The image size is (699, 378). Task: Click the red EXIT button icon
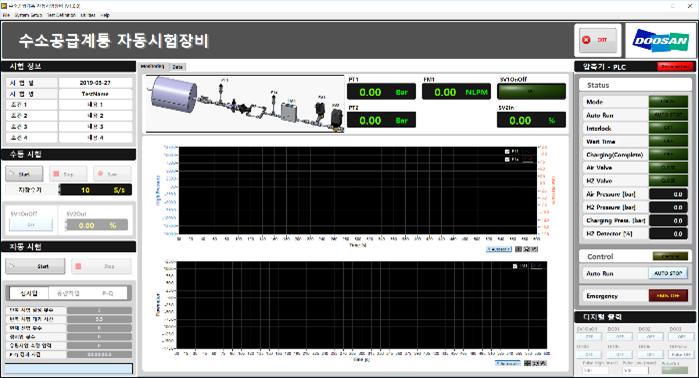586,40
